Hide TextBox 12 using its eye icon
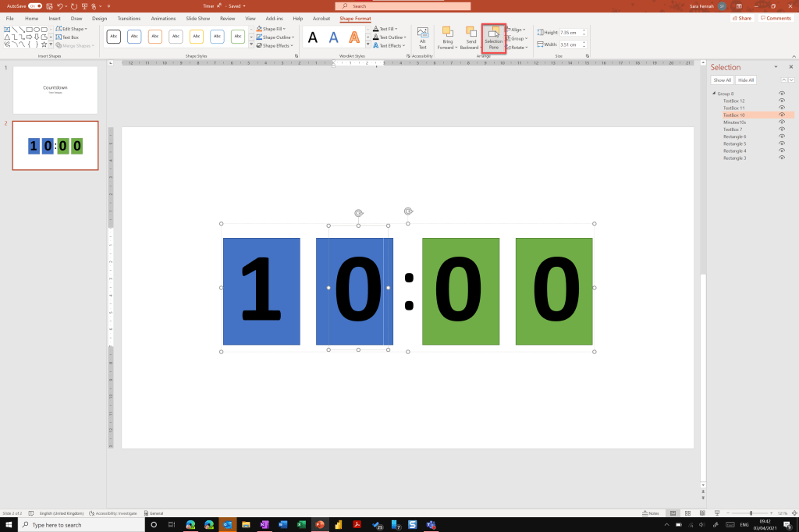 pyautogui.click(x=782, y=101)
